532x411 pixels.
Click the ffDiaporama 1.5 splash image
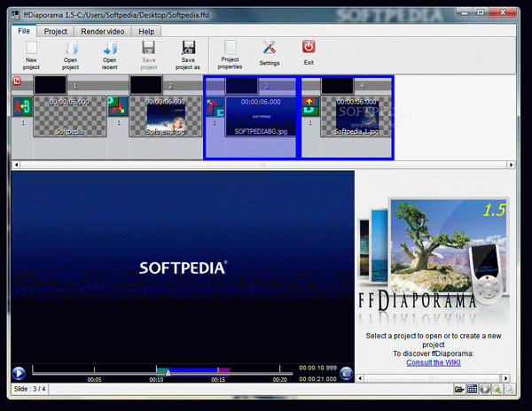coord(434,260)
